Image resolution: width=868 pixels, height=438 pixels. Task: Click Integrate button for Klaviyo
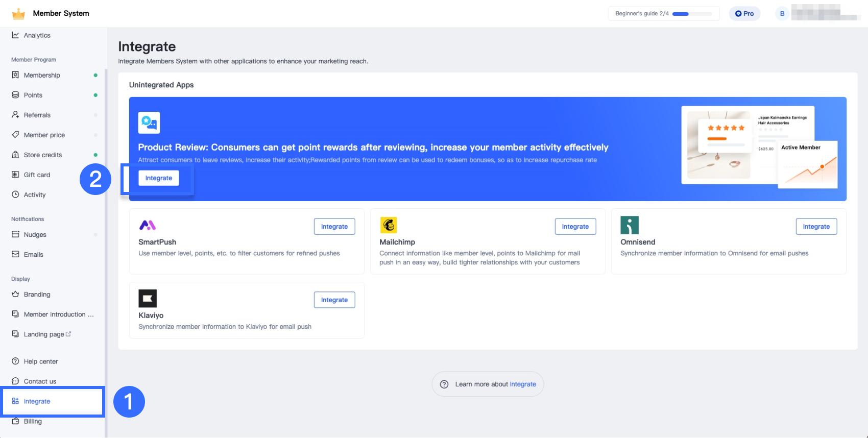(334, 300)
